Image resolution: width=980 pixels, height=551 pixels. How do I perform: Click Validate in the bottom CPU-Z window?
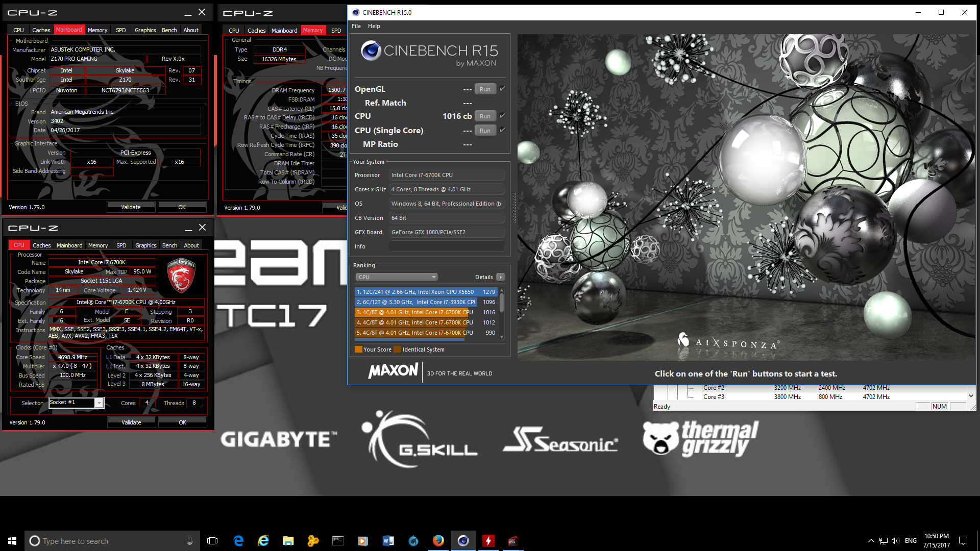pos(132,422)
